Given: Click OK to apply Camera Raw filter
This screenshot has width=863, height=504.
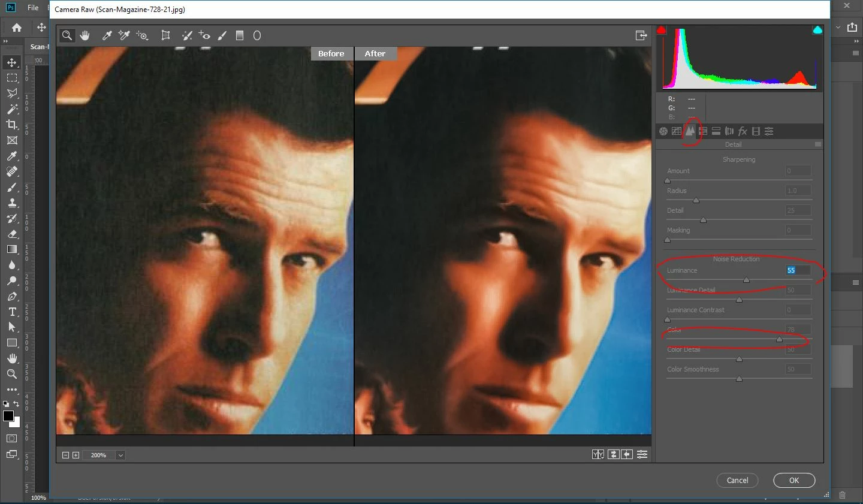Looking at the screenshot, I should [x=794, y=480].
